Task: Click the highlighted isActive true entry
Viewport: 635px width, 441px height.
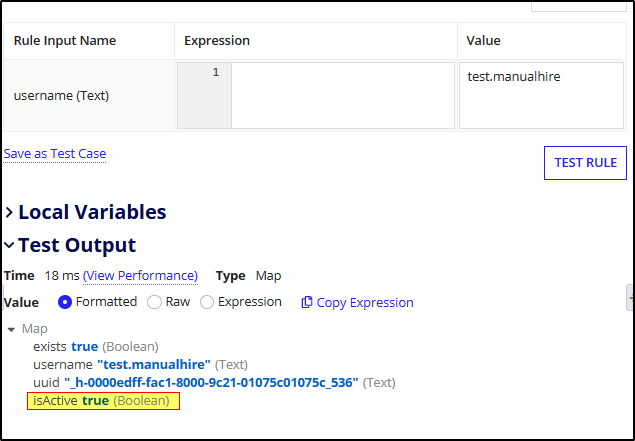Action: tap(103, 401)
